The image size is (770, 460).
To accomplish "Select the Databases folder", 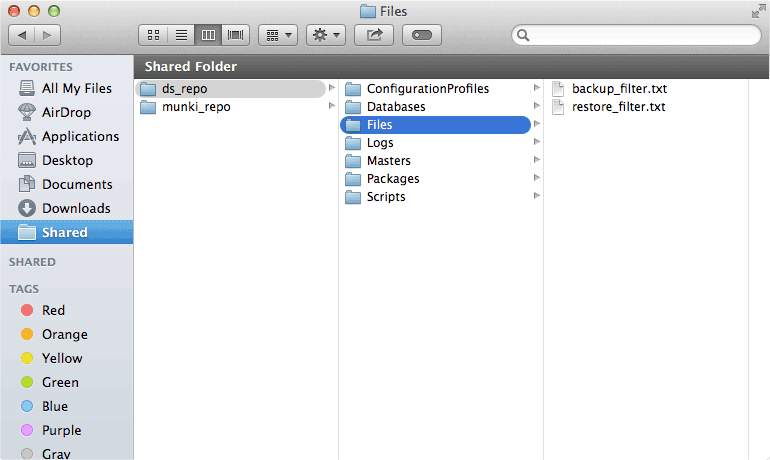I will point(395,107).
